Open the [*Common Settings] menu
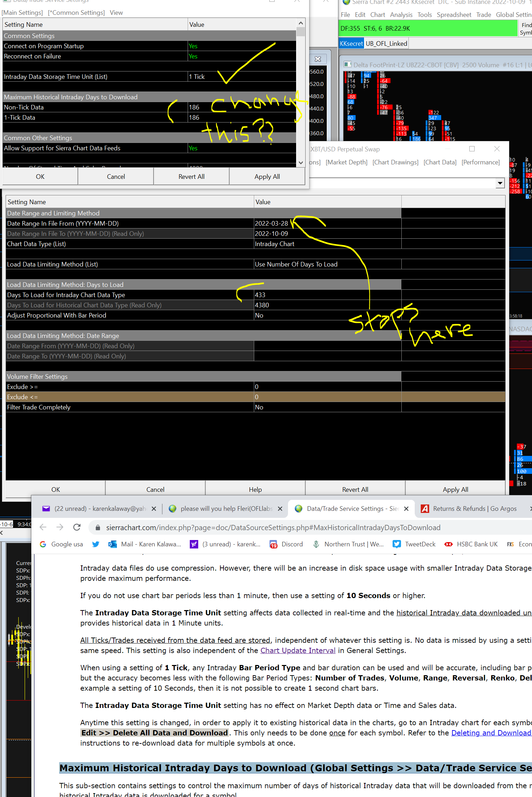532x797 pixels. pyautogui.click(x=76, y=13)
